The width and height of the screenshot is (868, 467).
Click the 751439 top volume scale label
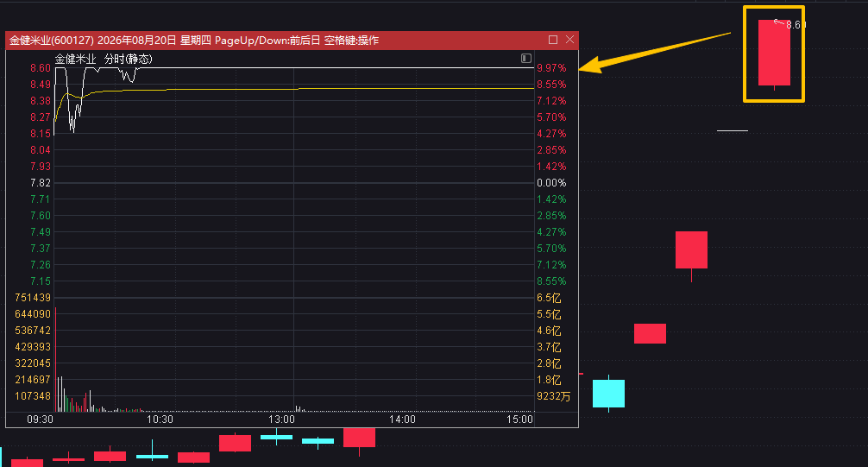click(x=33, y=298)
